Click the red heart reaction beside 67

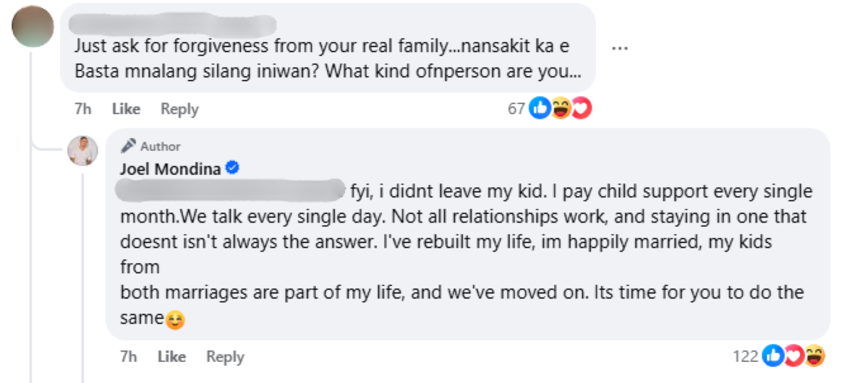coord(581,108)
